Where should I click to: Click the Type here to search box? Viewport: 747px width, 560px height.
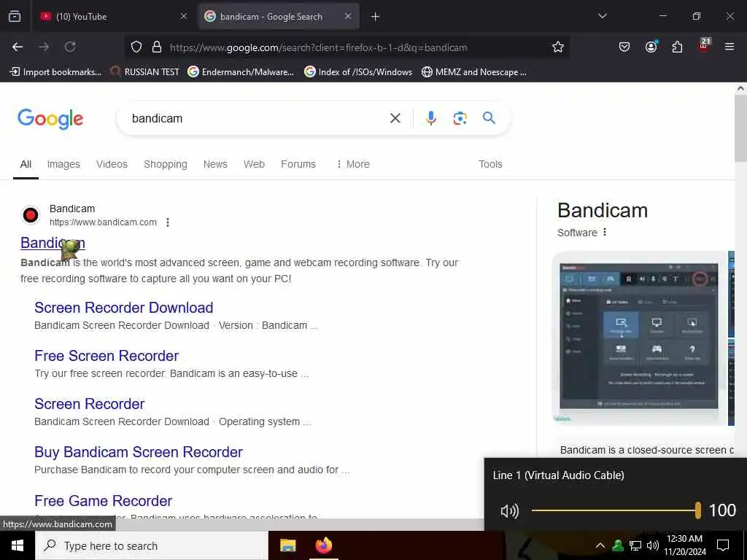click(x=152, y=545)
